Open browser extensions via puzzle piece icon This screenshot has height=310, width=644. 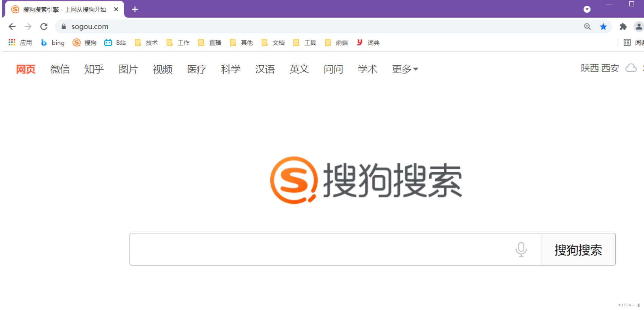click(x=623, y=26)
